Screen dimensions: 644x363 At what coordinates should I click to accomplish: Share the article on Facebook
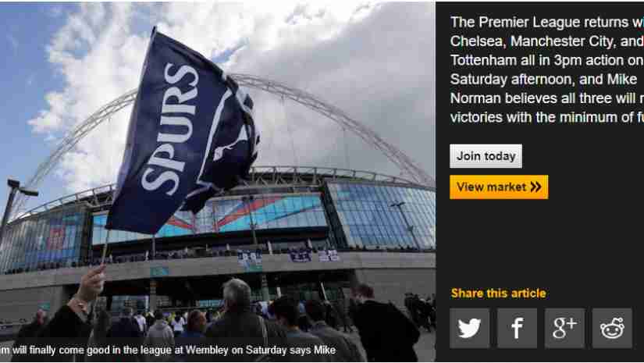517,328
